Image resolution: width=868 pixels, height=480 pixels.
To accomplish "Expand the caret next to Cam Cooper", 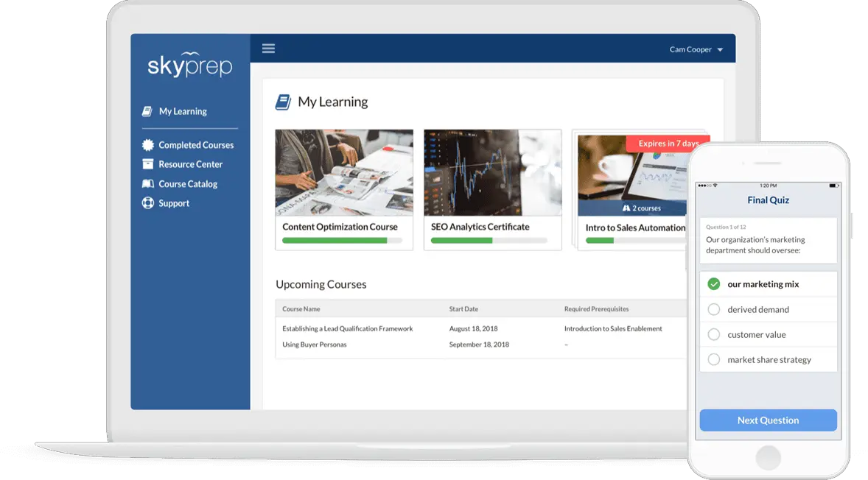I will click(x=720, y=50).
